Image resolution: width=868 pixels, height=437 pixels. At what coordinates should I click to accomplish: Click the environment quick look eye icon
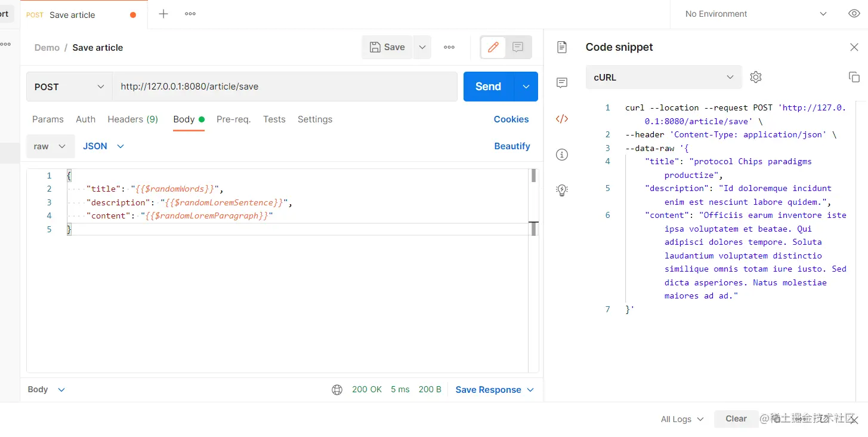[854, 14]
